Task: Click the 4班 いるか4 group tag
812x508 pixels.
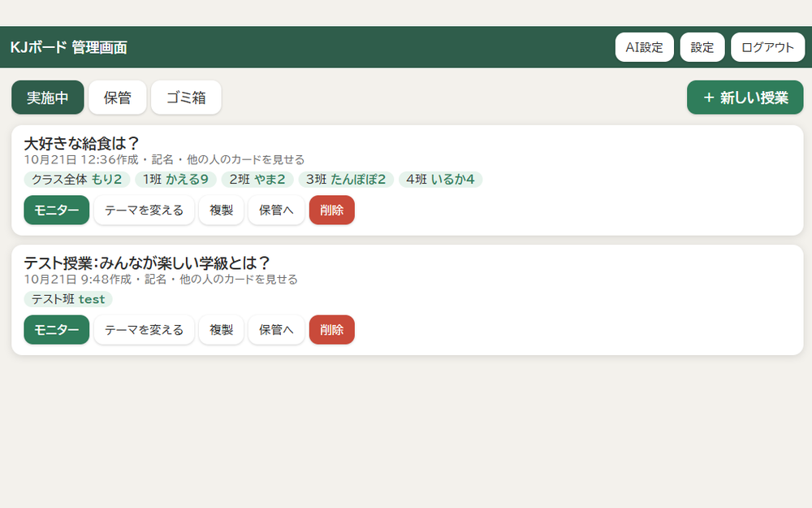Action: pos(440,180)
